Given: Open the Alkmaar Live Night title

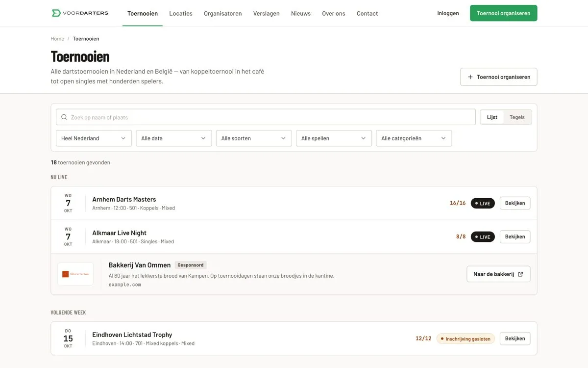Looking at the screenshot, I should click(119, 233).
